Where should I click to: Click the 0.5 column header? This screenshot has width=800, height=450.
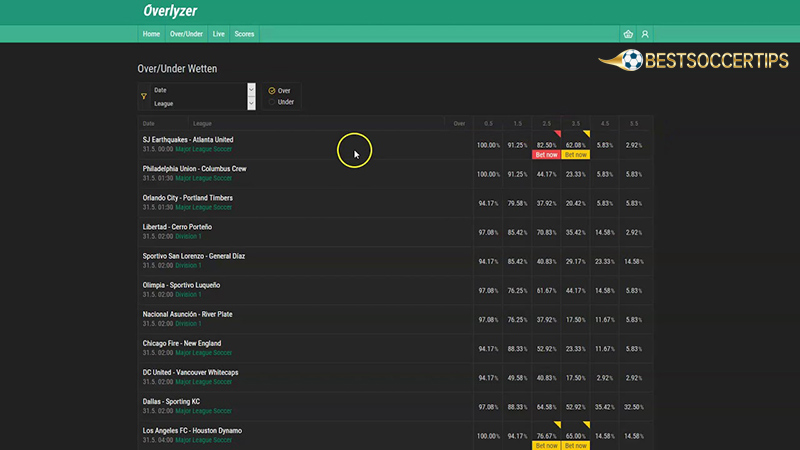point(488,123)
